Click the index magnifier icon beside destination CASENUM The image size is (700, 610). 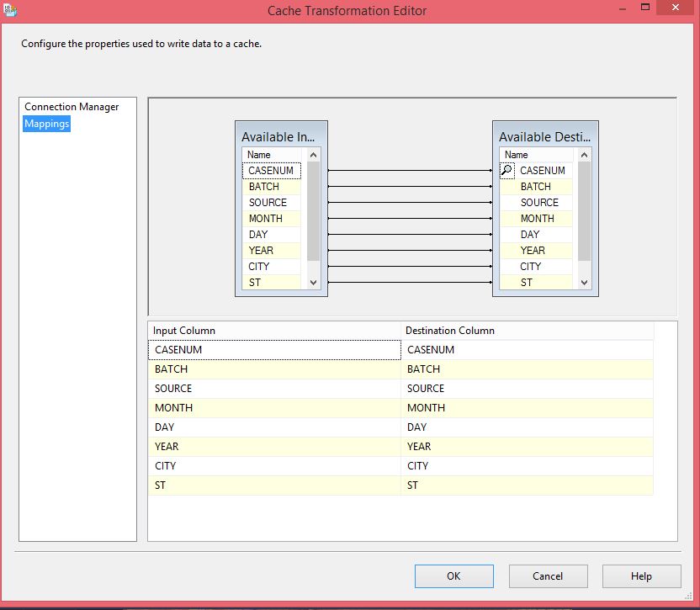point(506,170)
